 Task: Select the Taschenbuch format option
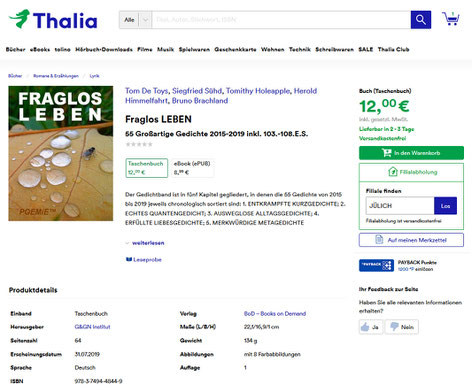click(x=147, y=168)
